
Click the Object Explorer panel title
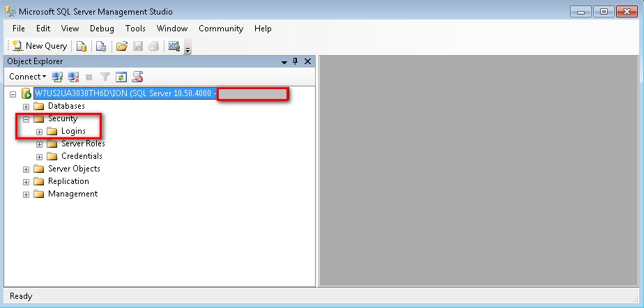coord(35,61)
